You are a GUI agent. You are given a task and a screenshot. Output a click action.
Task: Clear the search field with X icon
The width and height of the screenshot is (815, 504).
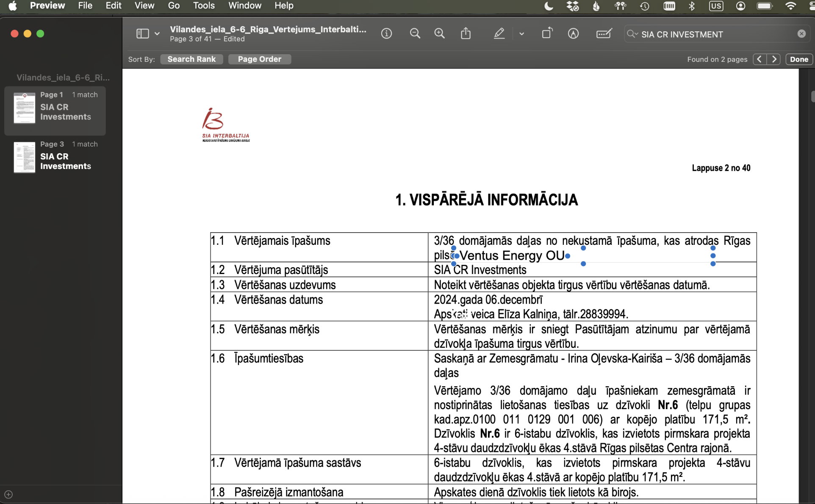(x=801, y=34)
